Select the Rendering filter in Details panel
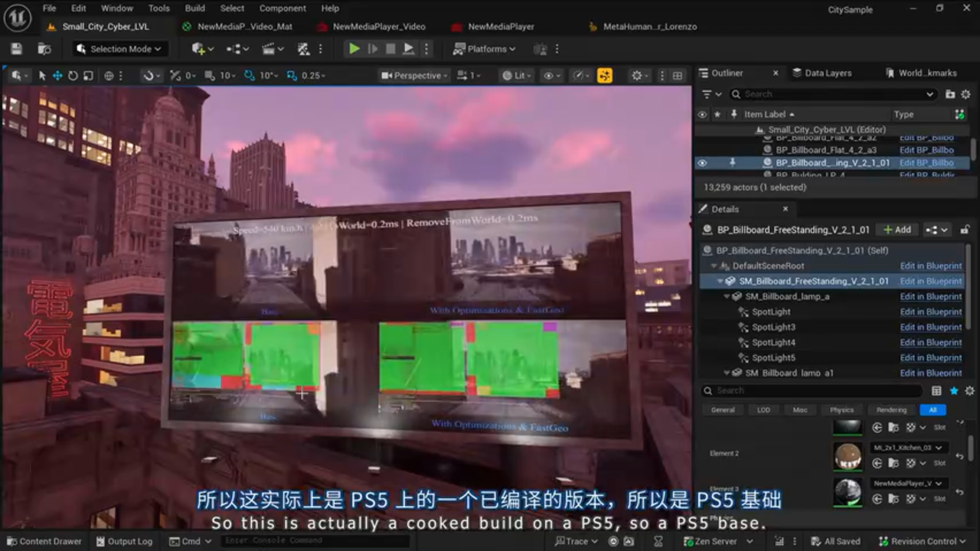Image resolution: width=980 pixels, height=551 pixels. (890, 409)
